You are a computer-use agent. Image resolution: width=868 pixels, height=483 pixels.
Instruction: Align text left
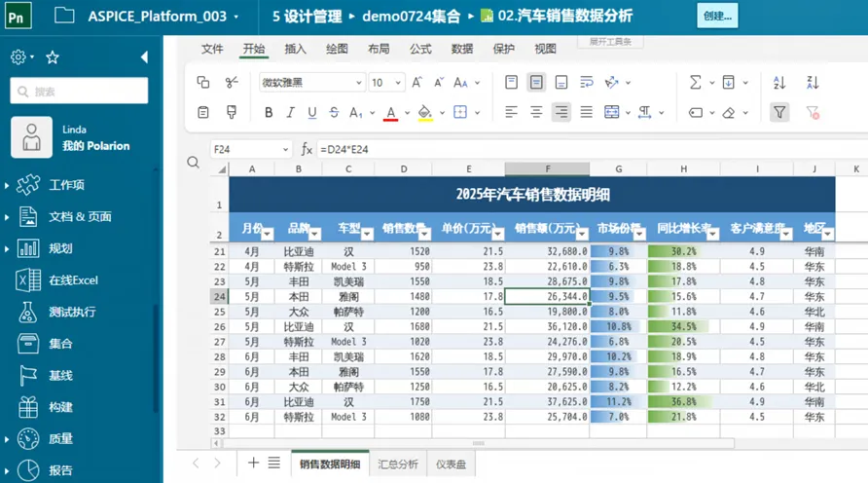512,112
